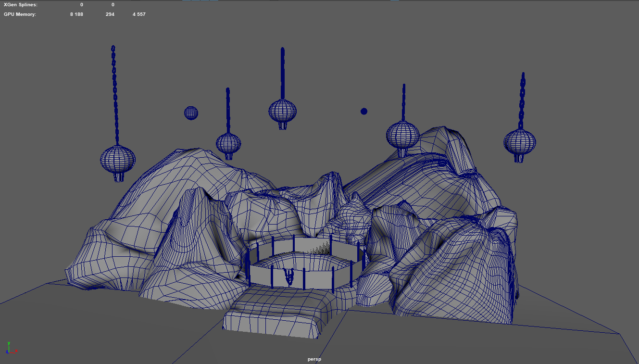Select the rightmost rock formation

[x=462, y=269]
